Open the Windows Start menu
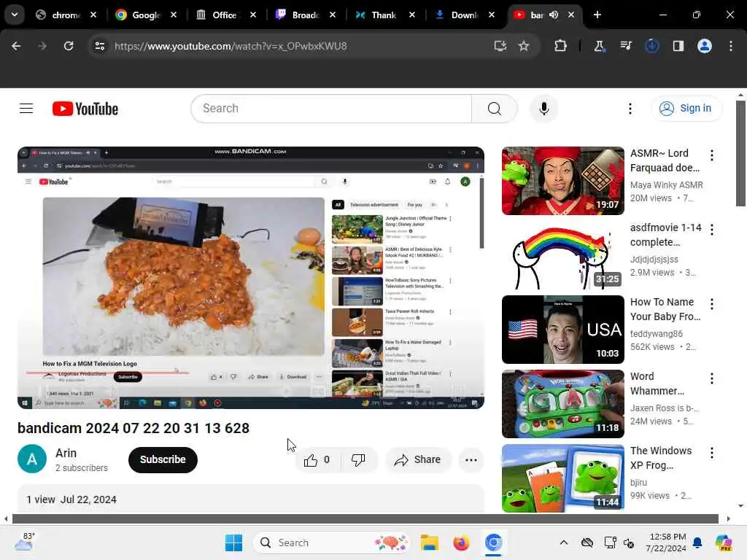 tap(233, 542)
